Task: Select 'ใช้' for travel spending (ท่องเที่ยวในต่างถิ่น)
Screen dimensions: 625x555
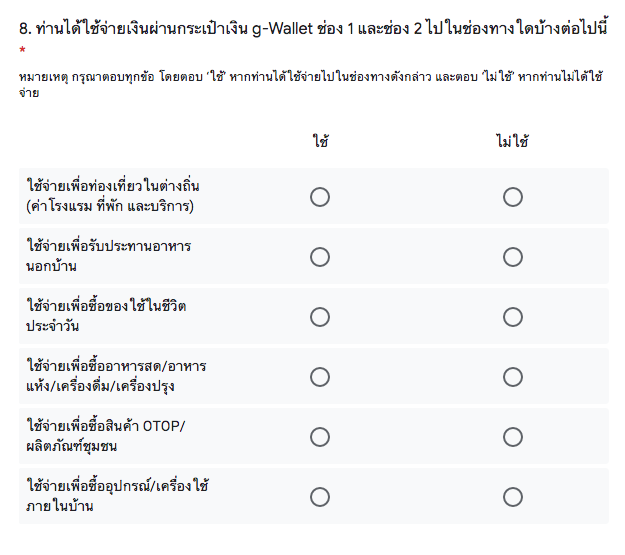Action: [x=320, y=197]
